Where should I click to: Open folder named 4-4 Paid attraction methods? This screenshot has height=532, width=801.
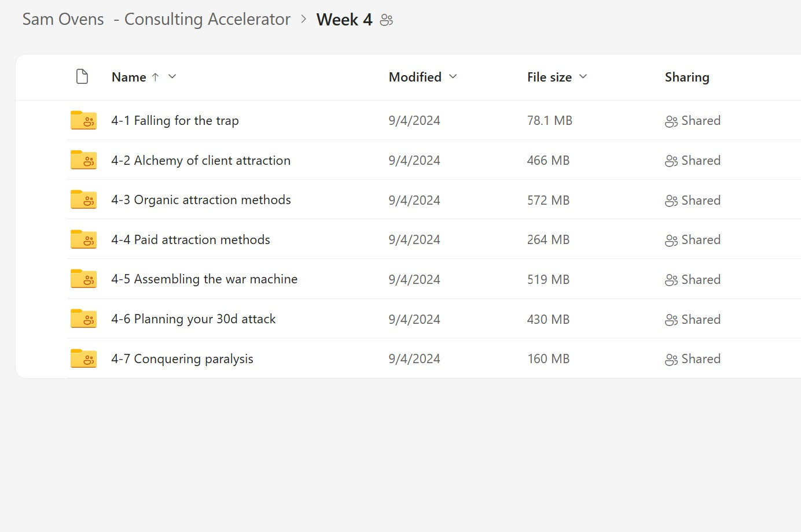click(190, 239)
